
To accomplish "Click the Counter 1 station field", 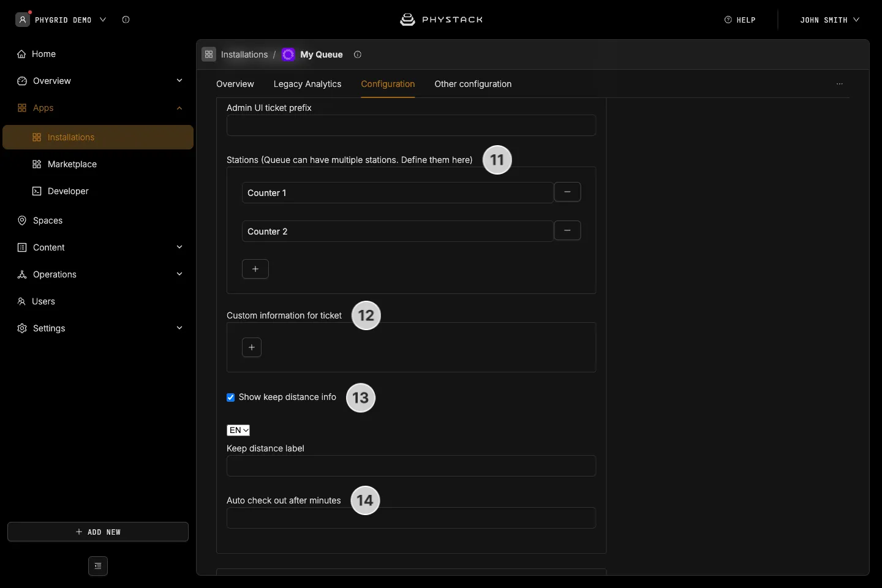I will tap(398, 192).
